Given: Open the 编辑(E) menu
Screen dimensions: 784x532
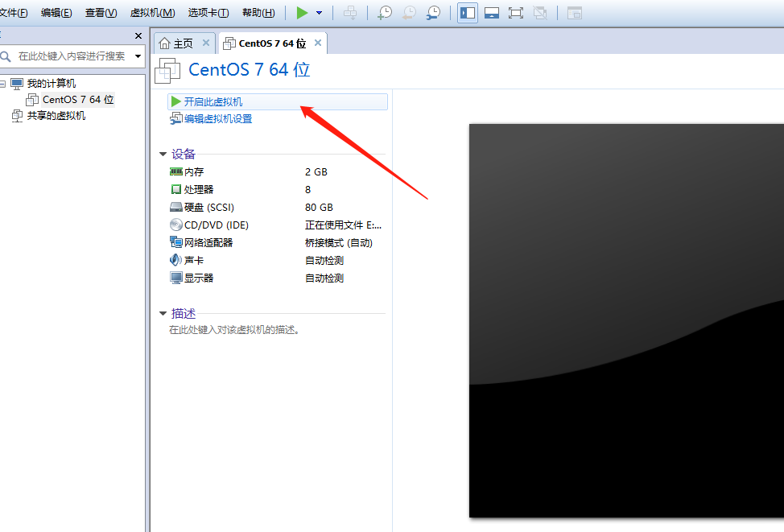Looking at the screenshot, I should [56, 13].
